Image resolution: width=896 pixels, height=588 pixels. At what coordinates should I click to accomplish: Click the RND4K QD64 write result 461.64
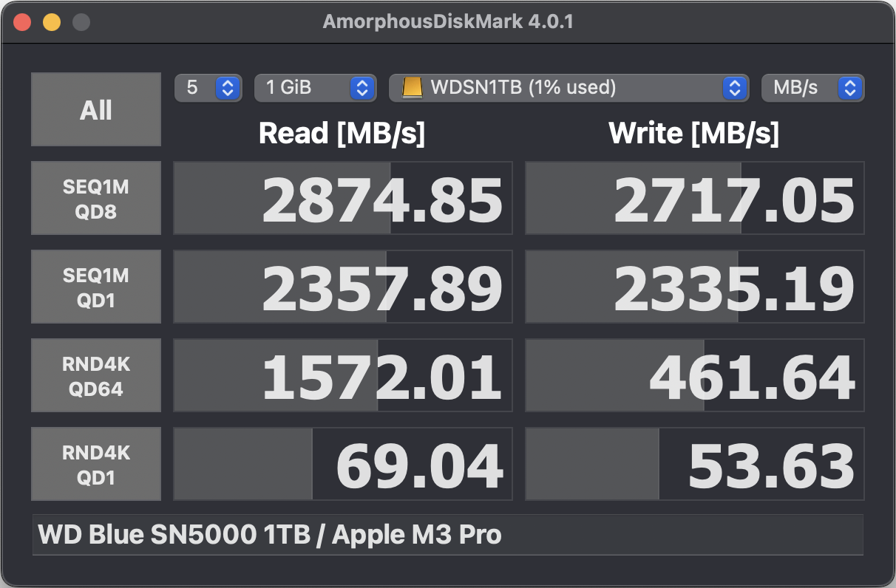point(695,375)
